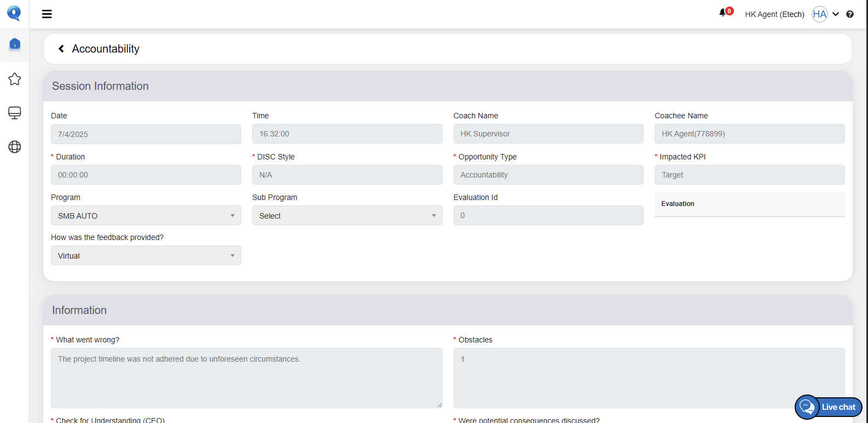Image resolution: width=868 pixels, height=423 pixels.
Task: Open the HA user avatar
Action: (x=819, y=14)
